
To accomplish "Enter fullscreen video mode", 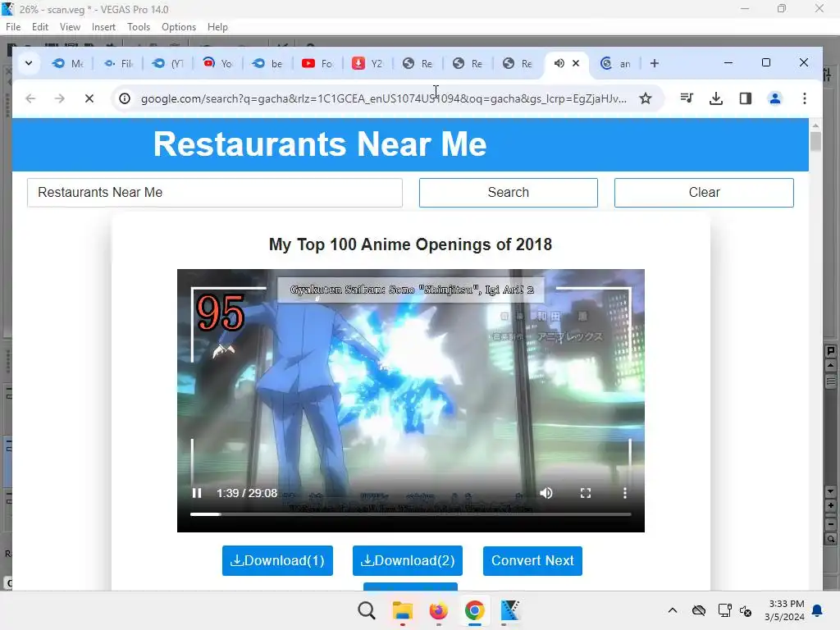I will pos(586,493).
